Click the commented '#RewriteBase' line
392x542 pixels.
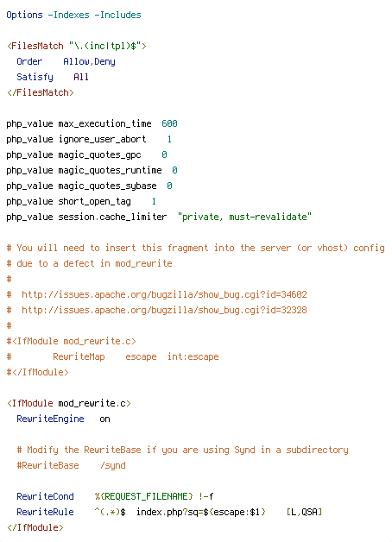pos(71,465)
